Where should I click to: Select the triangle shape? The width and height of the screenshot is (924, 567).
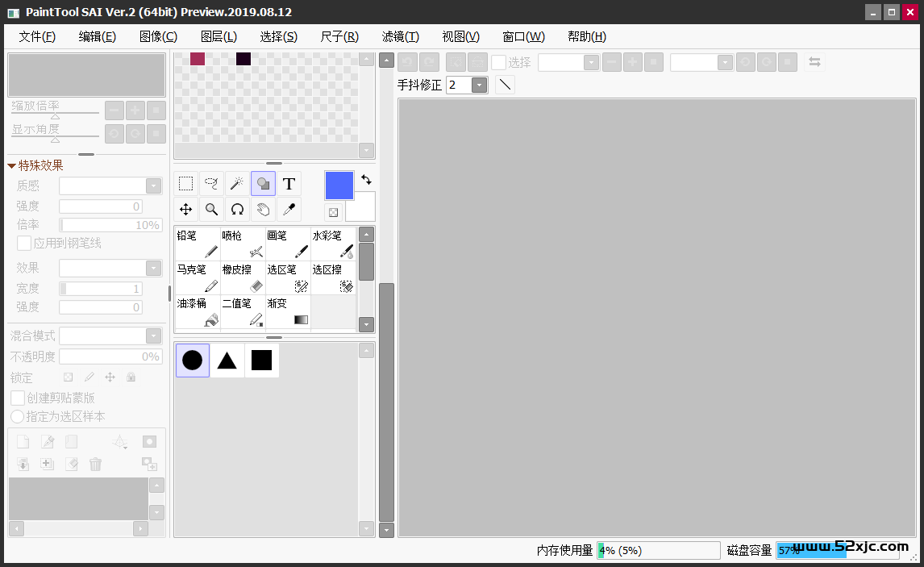[x=227, y=361]
